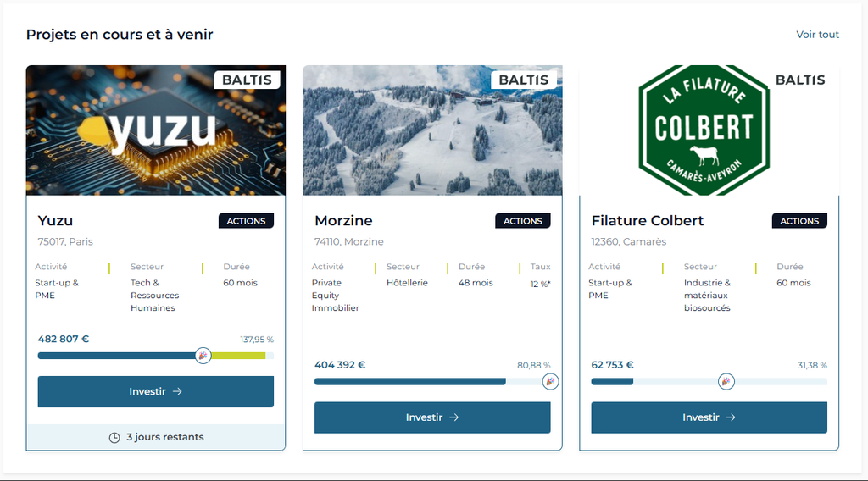Click the Private Equity Immobilier activity value
This screenshot has width=868, height=481.
(x=335, y=296)
